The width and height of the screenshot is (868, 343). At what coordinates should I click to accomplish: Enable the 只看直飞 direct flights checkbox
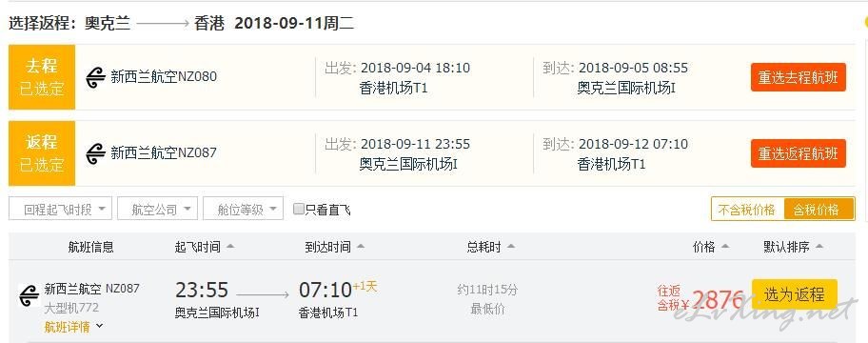click(299, 209)
